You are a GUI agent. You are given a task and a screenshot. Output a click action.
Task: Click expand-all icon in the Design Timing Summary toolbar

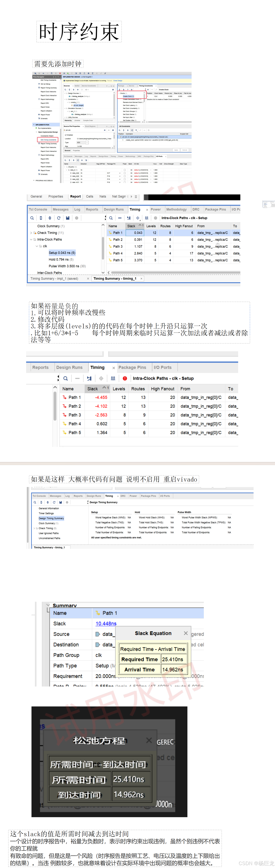click(48, 502)
